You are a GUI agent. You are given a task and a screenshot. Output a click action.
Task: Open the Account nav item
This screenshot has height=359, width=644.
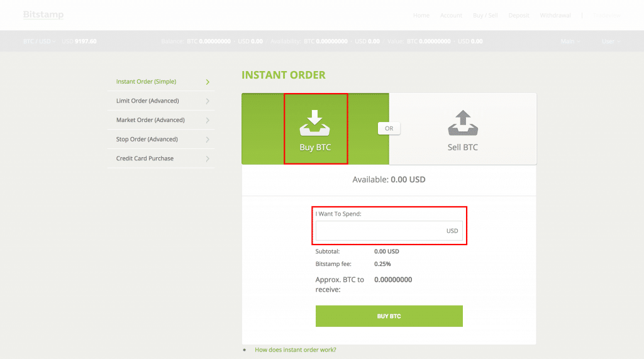451,15
